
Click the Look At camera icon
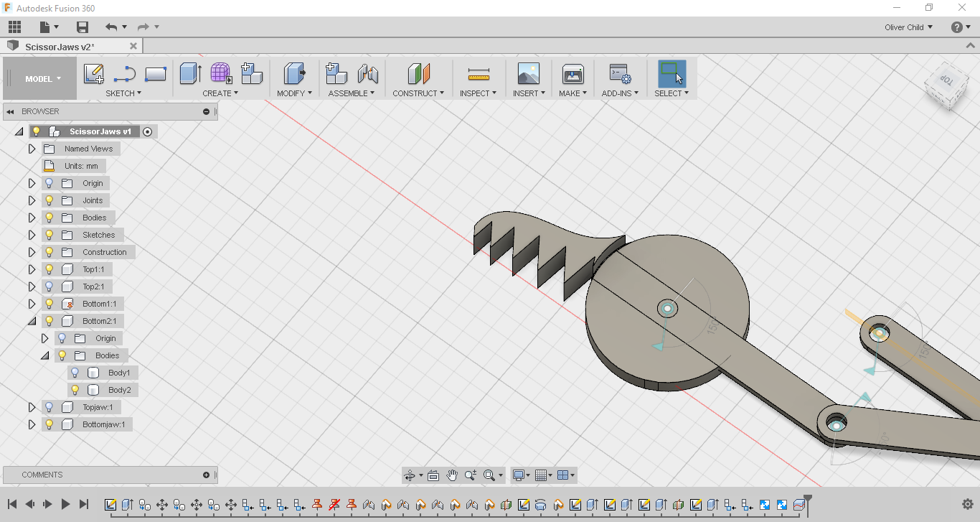(x=433, y=475)
